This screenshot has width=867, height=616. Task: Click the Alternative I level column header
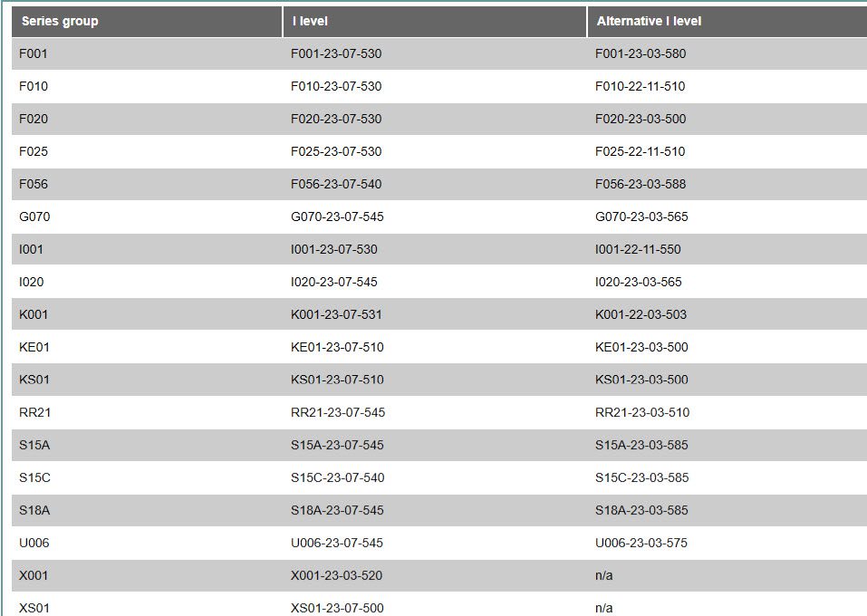727,22
